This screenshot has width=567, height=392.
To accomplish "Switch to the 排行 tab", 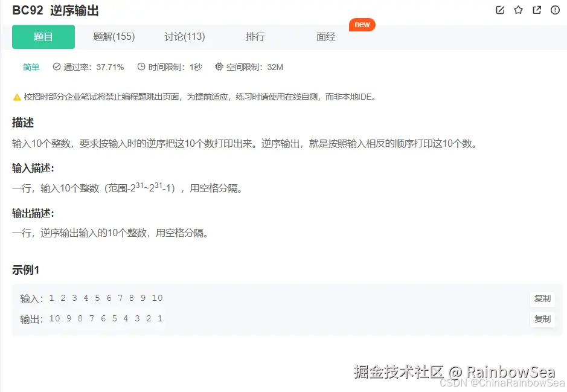I will pyautogui.click(x=255, y=36).
